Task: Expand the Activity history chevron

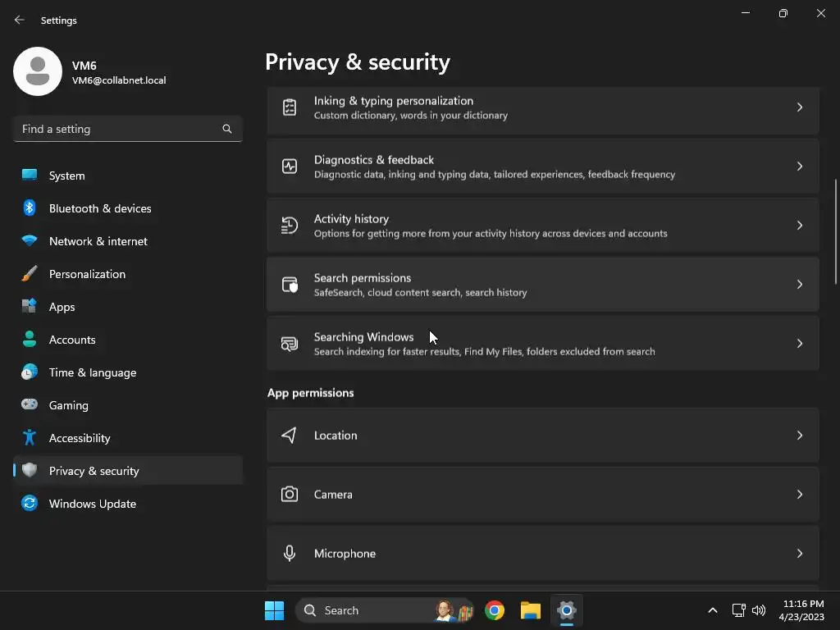Action: click(799, 226)
